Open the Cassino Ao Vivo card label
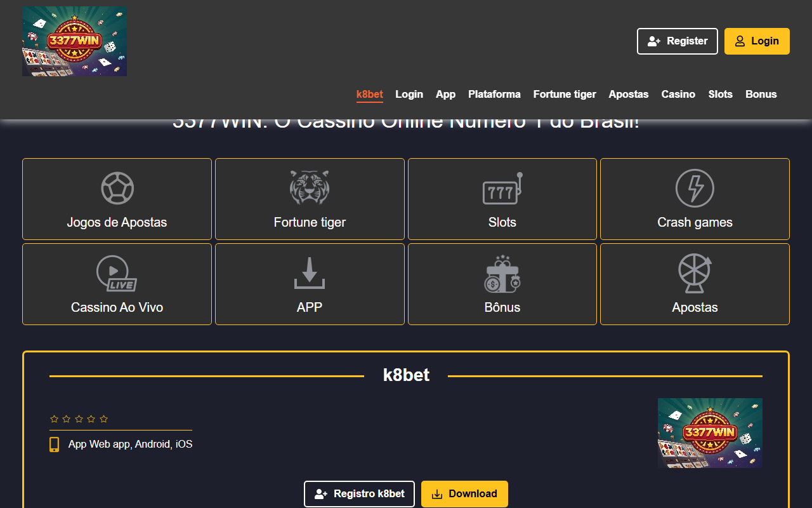812x508 pixels. (117, 307)
